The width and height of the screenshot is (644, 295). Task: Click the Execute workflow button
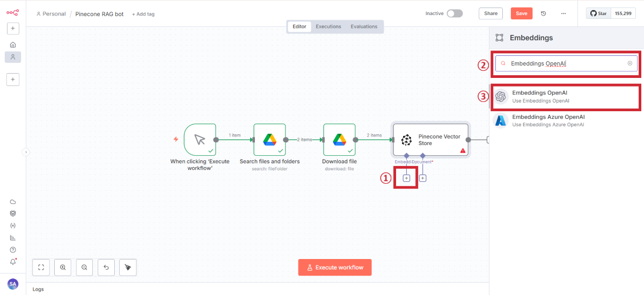(334, 267)
